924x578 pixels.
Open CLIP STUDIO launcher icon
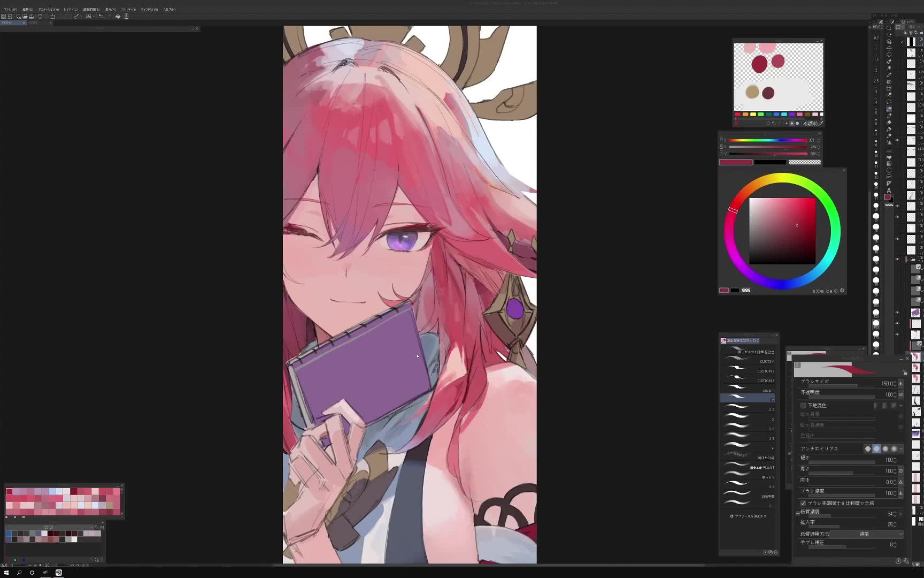pyautogui.click(x=3, y=17)
